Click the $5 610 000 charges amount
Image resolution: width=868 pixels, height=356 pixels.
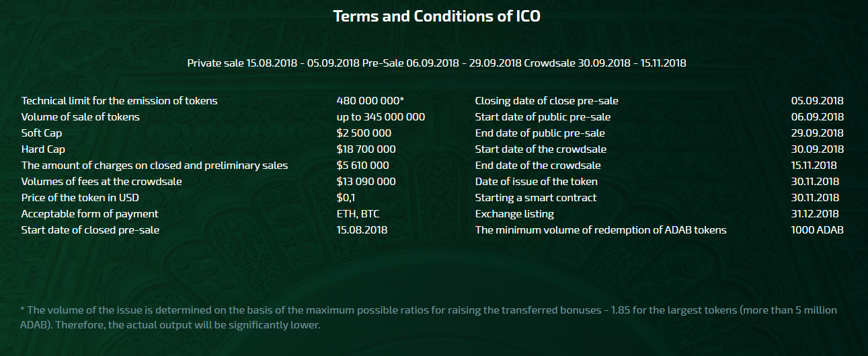[x=362, y=166]
